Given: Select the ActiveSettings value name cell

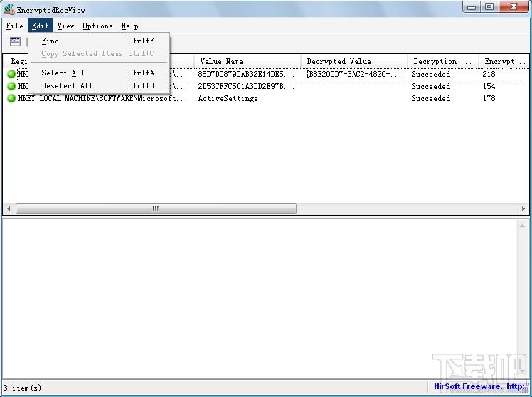Looking at the screenshot, I should coord(228,98).
